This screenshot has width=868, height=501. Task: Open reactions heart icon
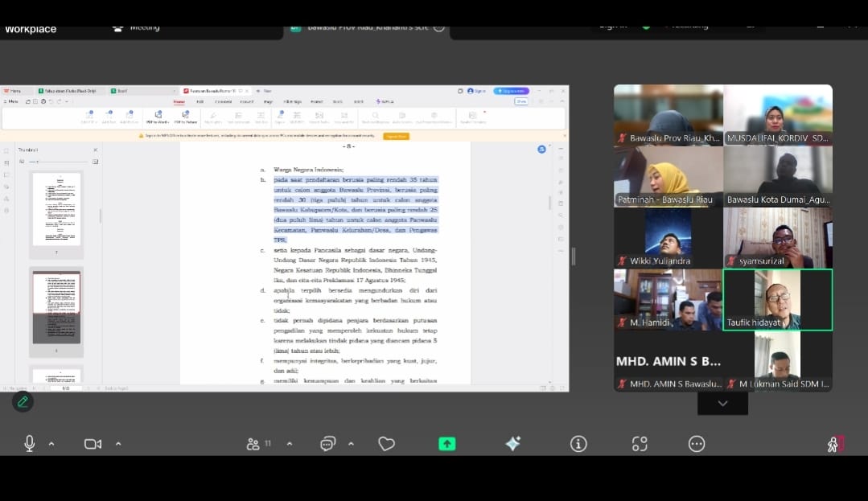pyautogui.click(x=386, y=444)
